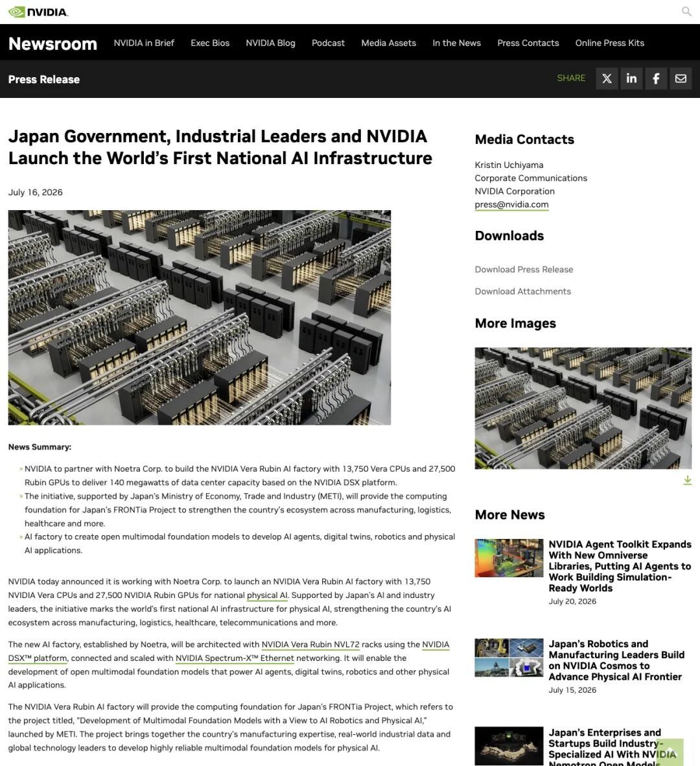
Task: Go to Exec Bios page
Action: (210, 43)
